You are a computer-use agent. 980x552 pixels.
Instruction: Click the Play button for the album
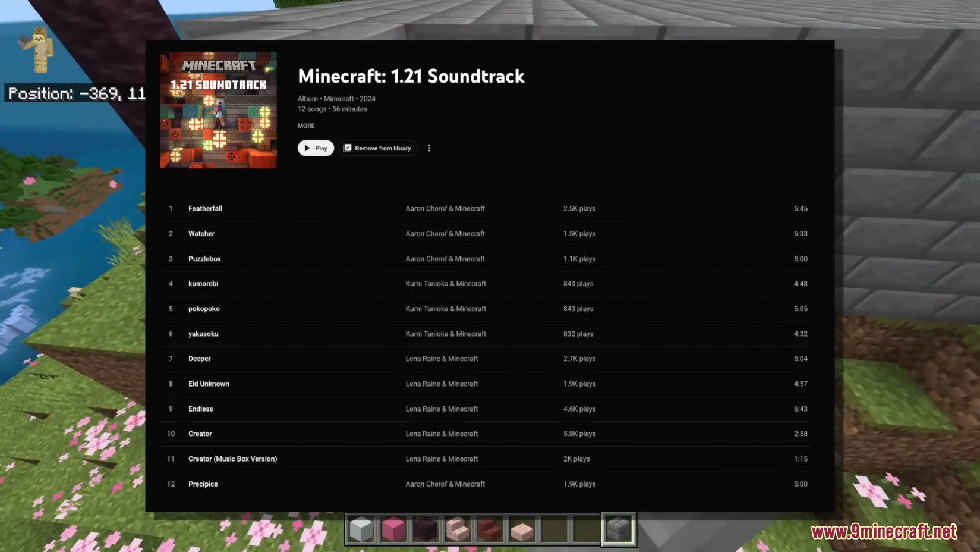coord(316,148)
